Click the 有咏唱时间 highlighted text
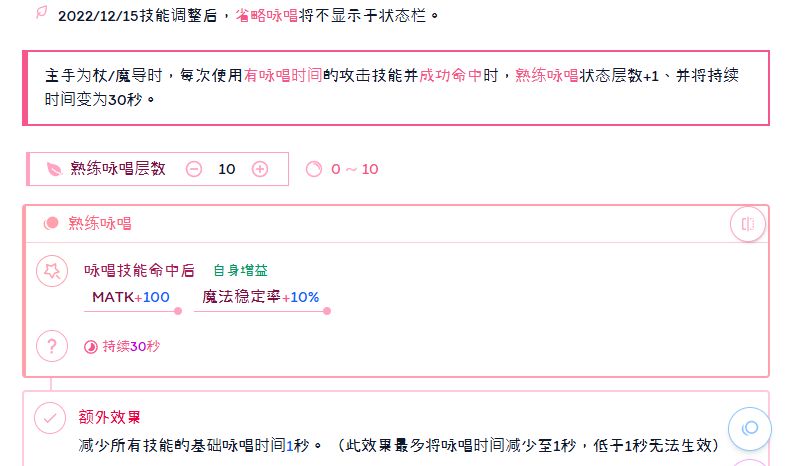800x466 pixels. 283,76
